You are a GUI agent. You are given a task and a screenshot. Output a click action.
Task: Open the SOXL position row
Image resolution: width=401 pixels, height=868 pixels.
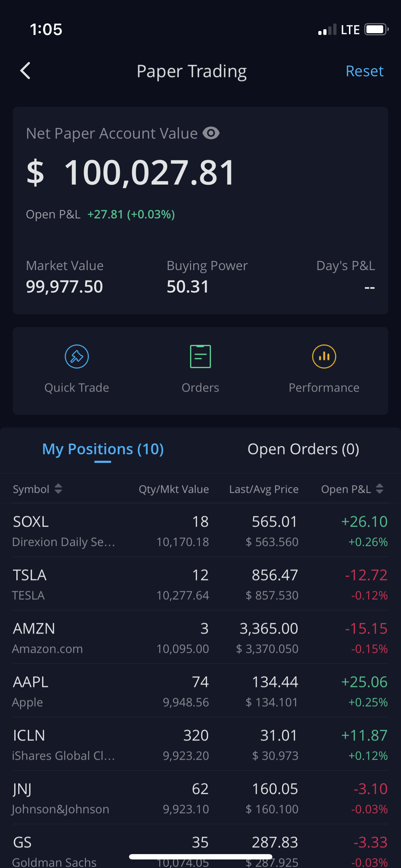[x=200, y=531]
